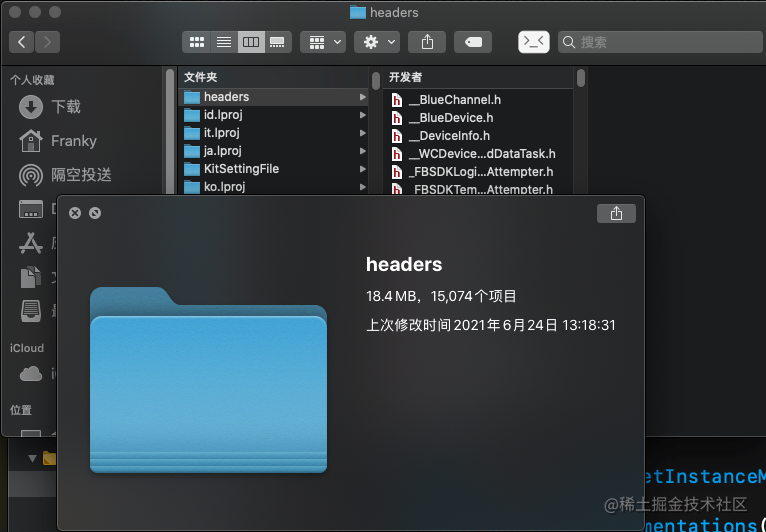Image resolution: width=766 pixels, height=532 pixels.
Task: Select the id.lproj folder
Action: [274, 115]
